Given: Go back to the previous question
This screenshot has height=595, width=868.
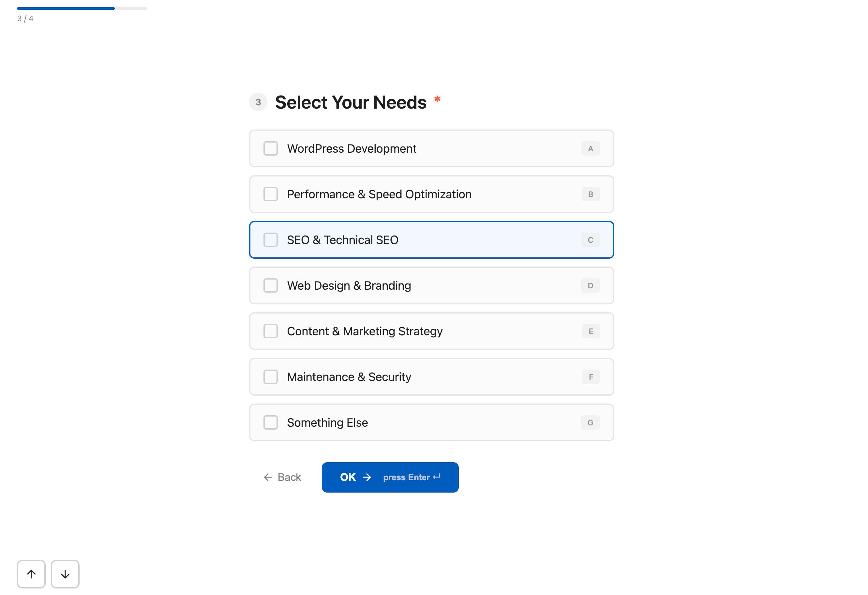Looking at the screenshot, I should [282, 477].
